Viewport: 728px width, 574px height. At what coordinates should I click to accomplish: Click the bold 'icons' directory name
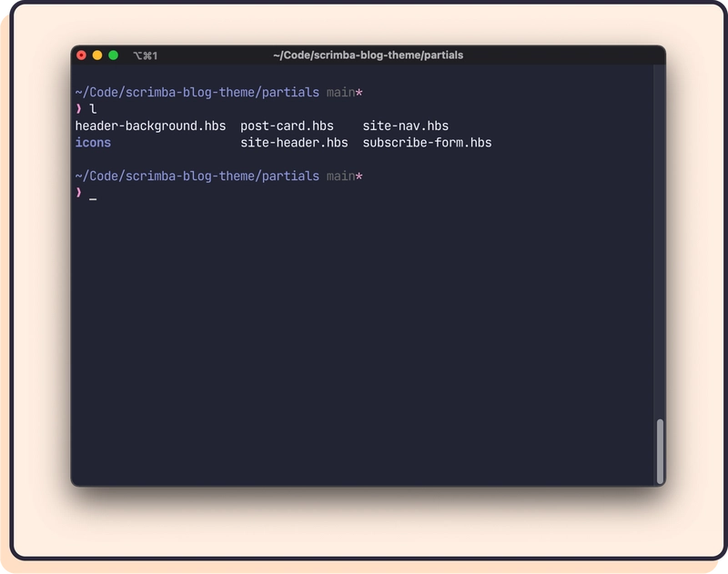pos(93,143)
